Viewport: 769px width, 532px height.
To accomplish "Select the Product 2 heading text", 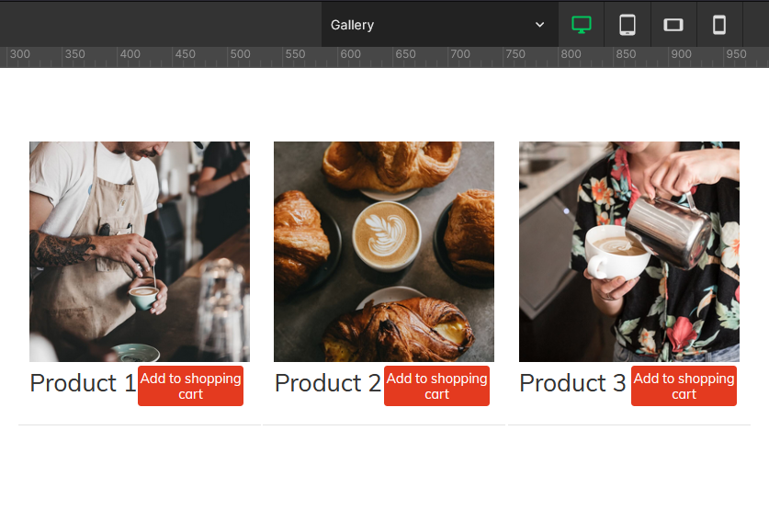I will 327,383.
